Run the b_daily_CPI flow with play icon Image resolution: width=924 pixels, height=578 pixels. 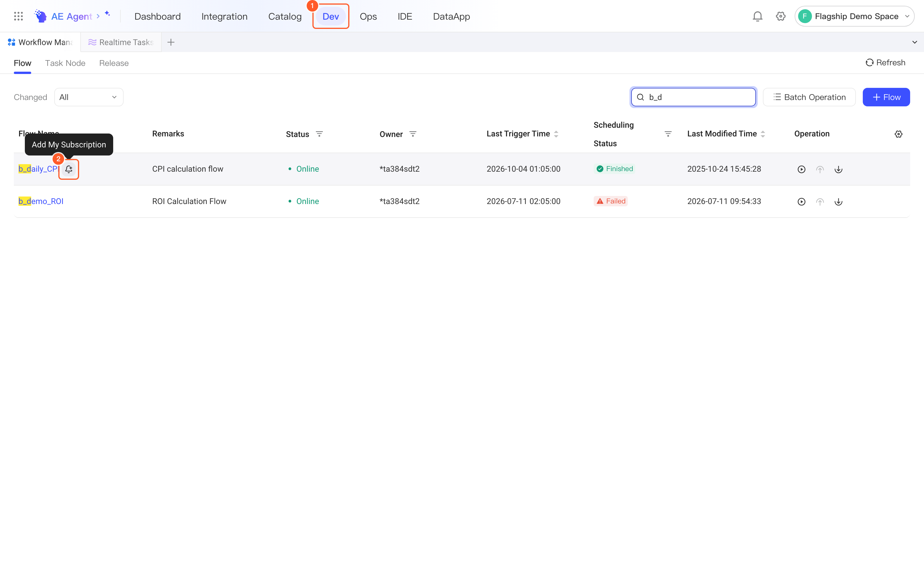coord(802,169)
